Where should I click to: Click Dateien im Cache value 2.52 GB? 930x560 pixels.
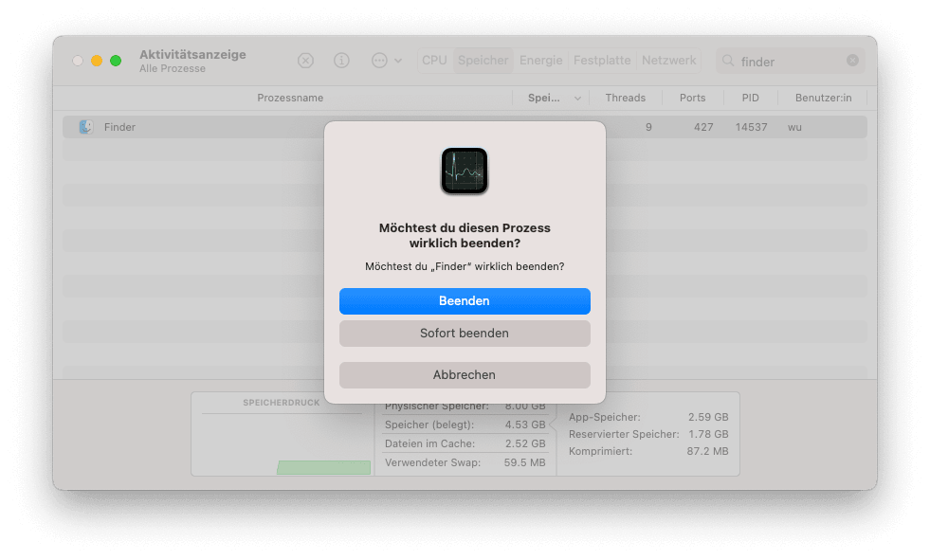coord(525,443)
